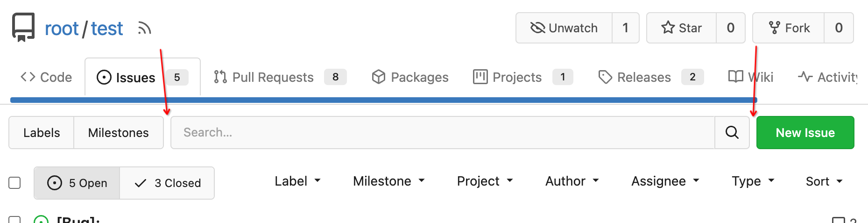Image resolution: width=868 pixels, height=223 pixels.
Task: Open the Assignee filter dropdown
Action: pyautogui.click(x=665, y=181)
